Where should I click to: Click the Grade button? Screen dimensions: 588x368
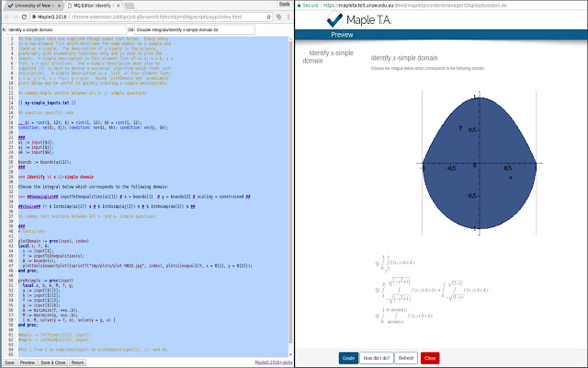(348, 358)
